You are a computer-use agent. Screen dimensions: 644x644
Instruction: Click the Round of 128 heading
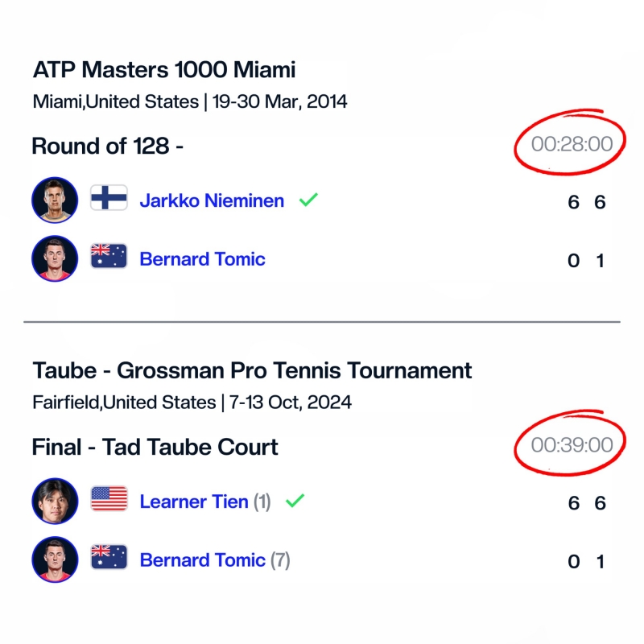101,146
